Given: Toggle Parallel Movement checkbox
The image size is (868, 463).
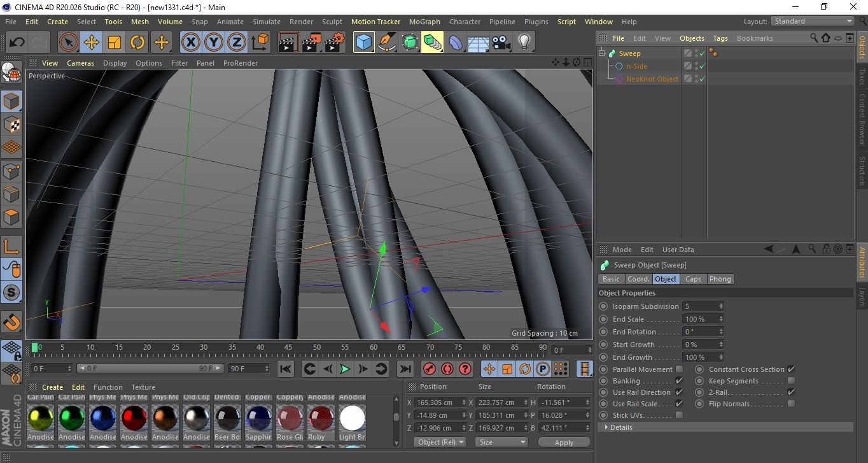Looking at the screenshot, I should coord(679,369).
